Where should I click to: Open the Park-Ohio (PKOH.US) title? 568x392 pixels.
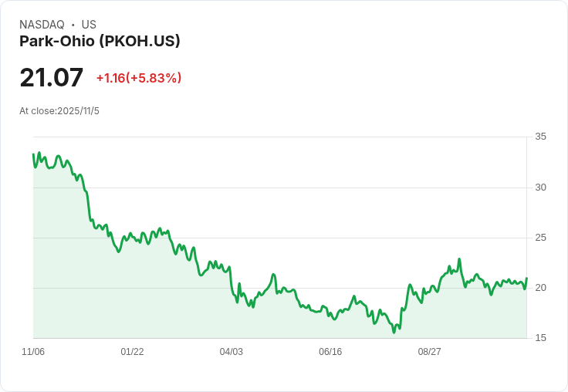click(x=100, y=42)
